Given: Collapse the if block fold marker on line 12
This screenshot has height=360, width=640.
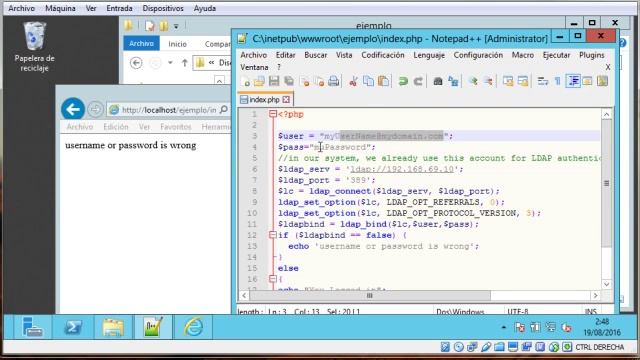Looking at the screenshot, I should pos(273,235).
